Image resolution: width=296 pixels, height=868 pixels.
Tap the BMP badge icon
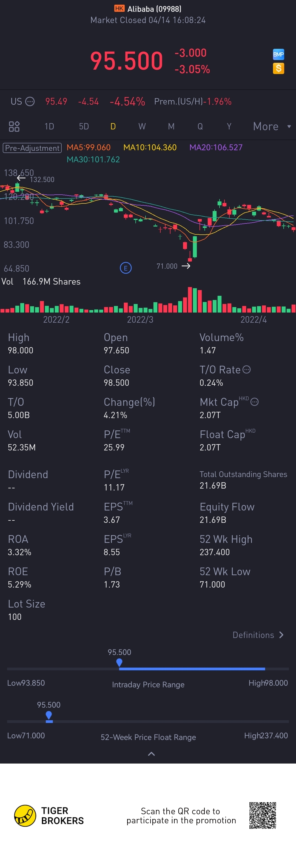click(x=278, y=54)
